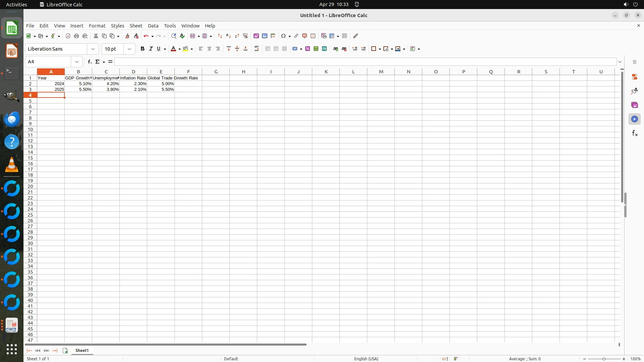Open the sidebar Functions panel icon
The image size is (644, 362).
(635, 133)
